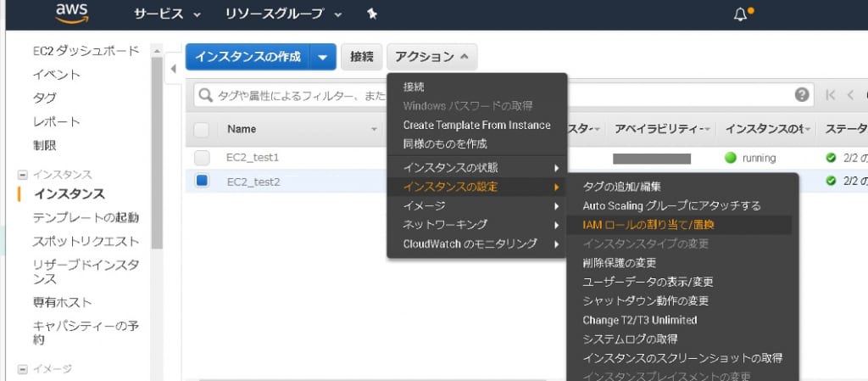Choose インスタンスのスクリーンショットの取得

682,358
